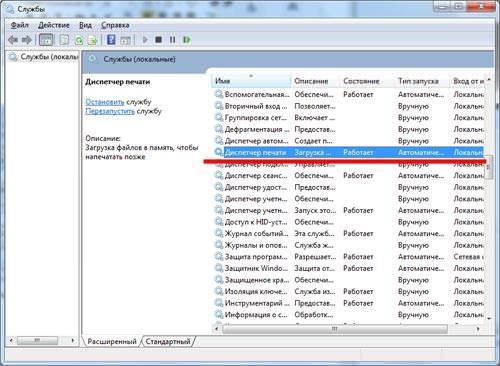Click the services list scroll-down arrow
Viewport: 500px width, 366px height.
click(489, 318)
